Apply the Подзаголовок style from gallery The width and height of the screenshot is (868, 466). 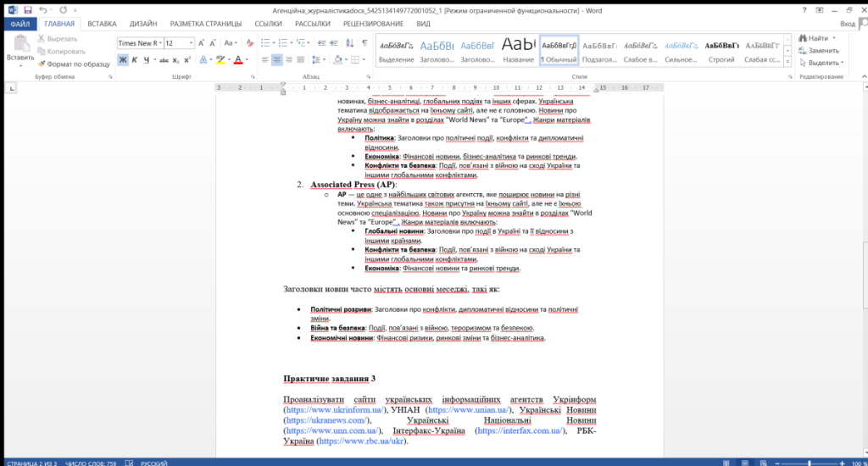point(599,50)
